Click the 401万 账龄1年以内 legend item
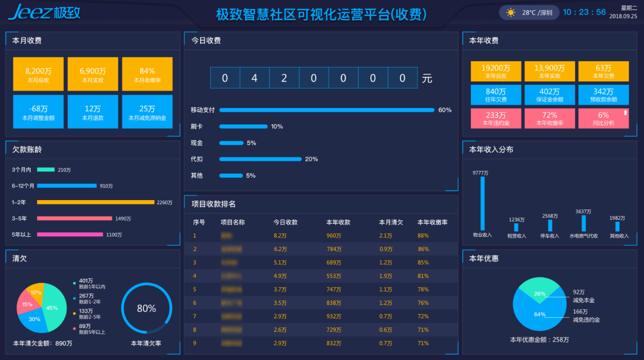The width and height of the screenshot is (644, 360). (x=89, y=284)
